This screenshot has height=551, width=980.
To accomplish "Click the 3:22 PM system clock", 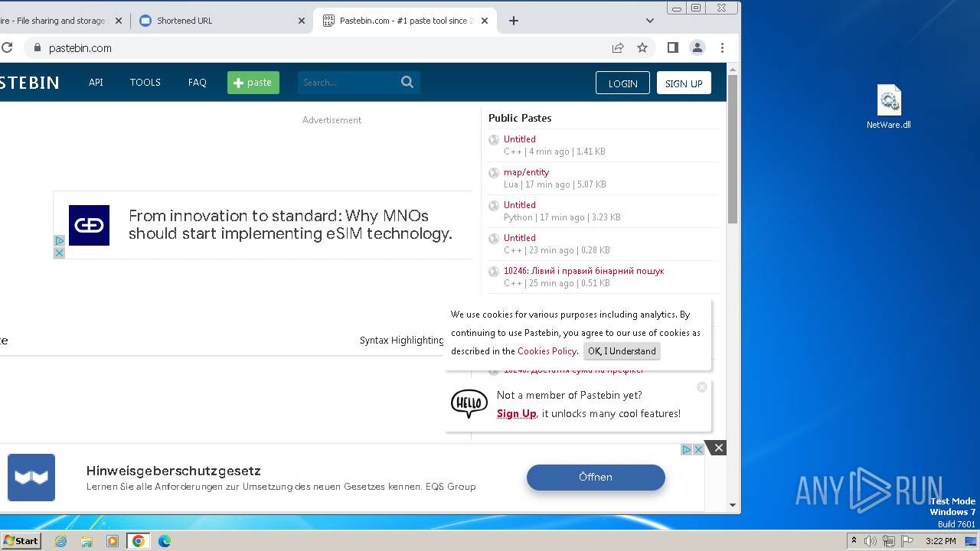I will click(940, 541).
